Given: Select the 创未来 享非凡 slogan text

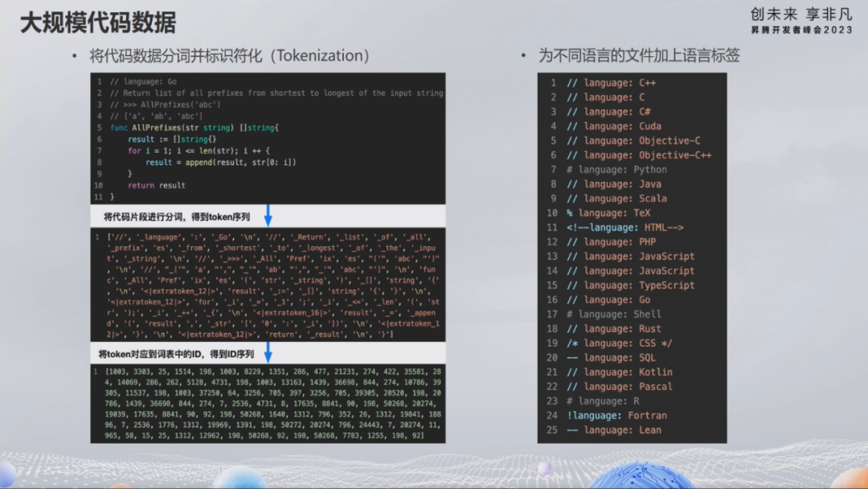Looking at the screenshot, I should tap(801, 14).
